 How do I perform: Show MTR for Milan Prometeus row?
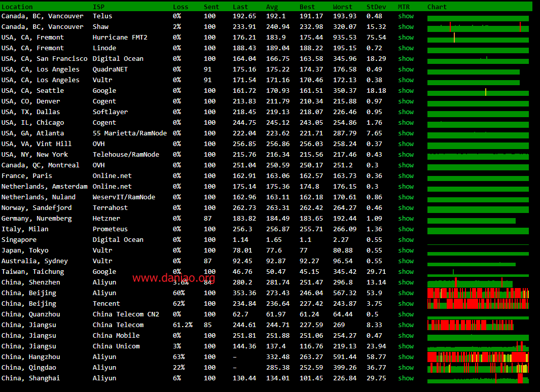click(406, 229)
